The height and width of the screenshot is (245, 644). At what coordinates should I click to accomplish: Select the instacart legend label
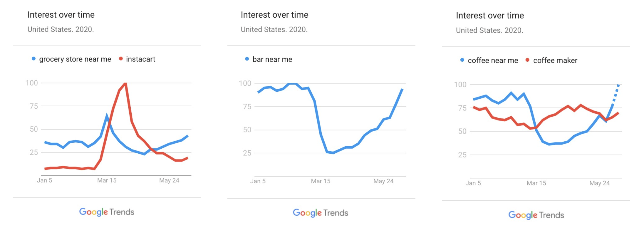[x=140, y=59]
